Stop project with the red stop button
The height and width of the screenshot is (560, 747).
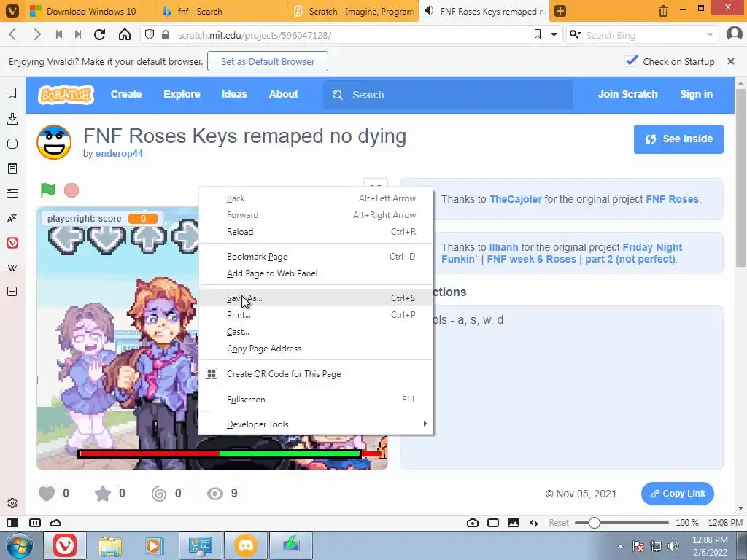pyautogui.click(x=71, y=190)
